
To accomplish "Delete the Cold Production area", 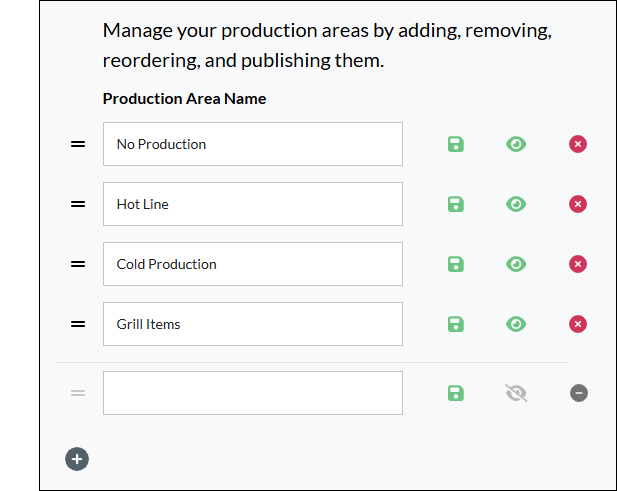I will tap(578, 264).
